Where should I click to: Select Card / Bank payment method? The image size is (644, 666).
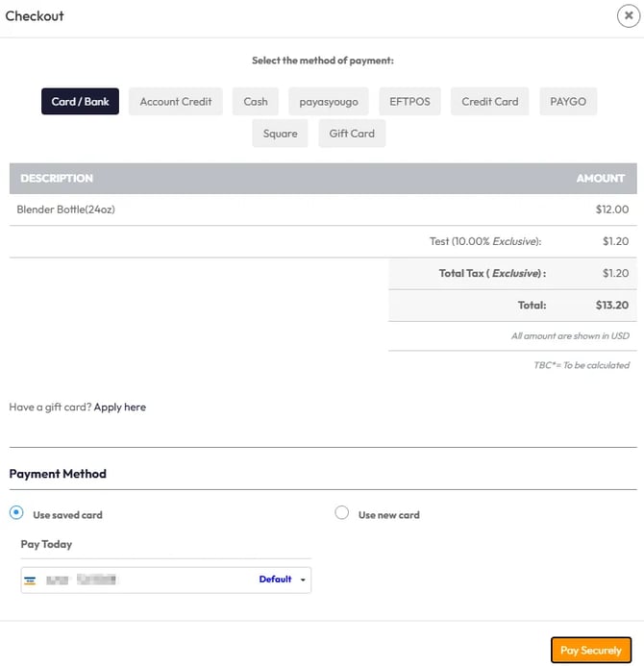point(80,101)
